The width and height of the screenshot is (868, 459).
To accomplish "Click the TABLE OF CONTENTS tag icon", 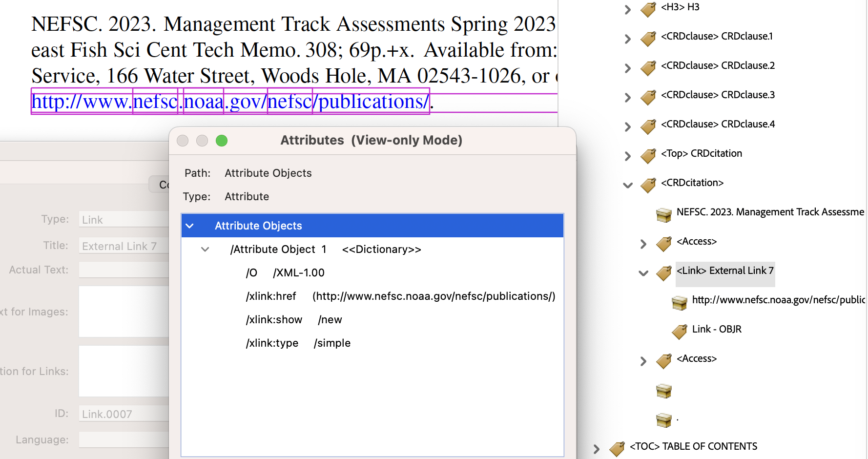I will click(617, 448).
